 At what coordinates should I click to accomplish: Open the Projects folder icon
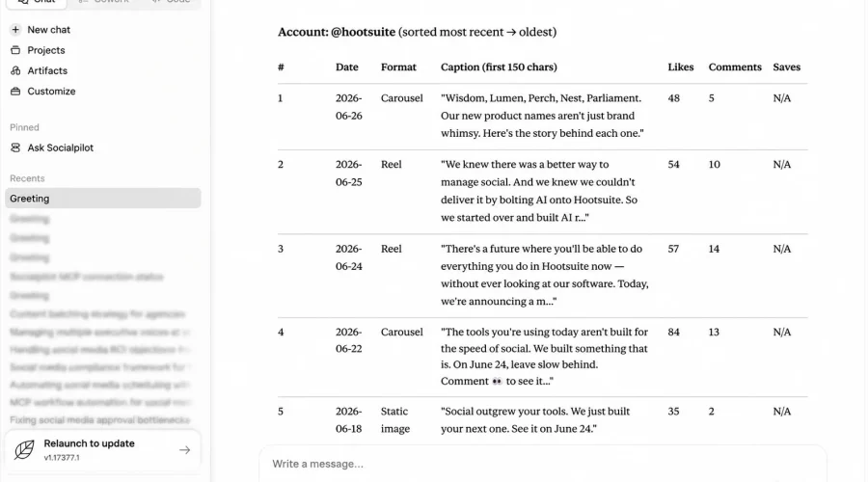click(15, 50)
